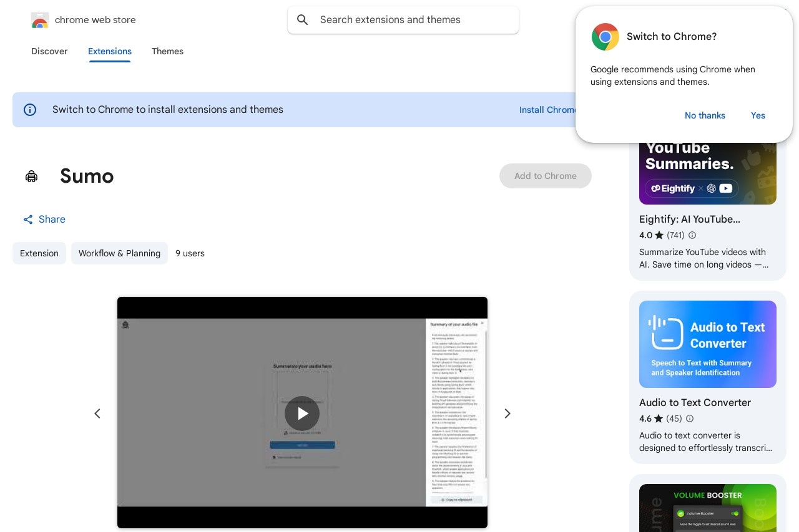The image size is (799, 532).
Task: Go to previous screenshot with left arrow
Action: (97, 414)
